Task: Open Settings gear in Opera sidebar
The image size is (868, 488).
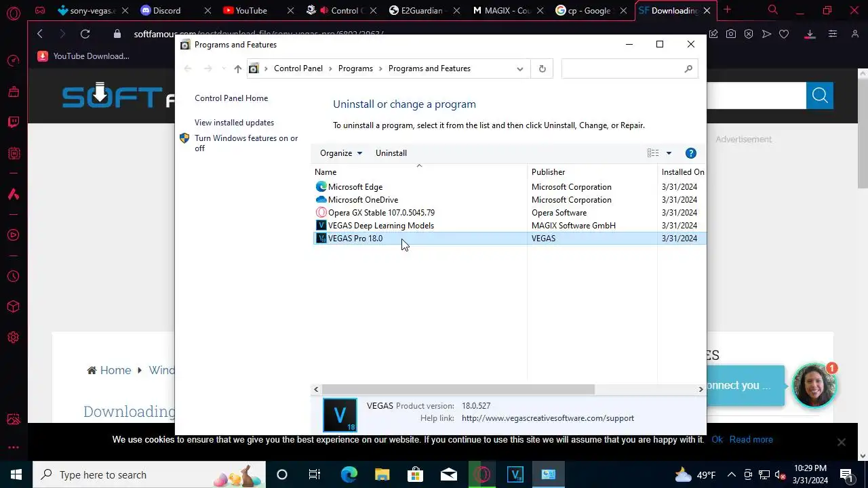Action: tap(14, 338)
